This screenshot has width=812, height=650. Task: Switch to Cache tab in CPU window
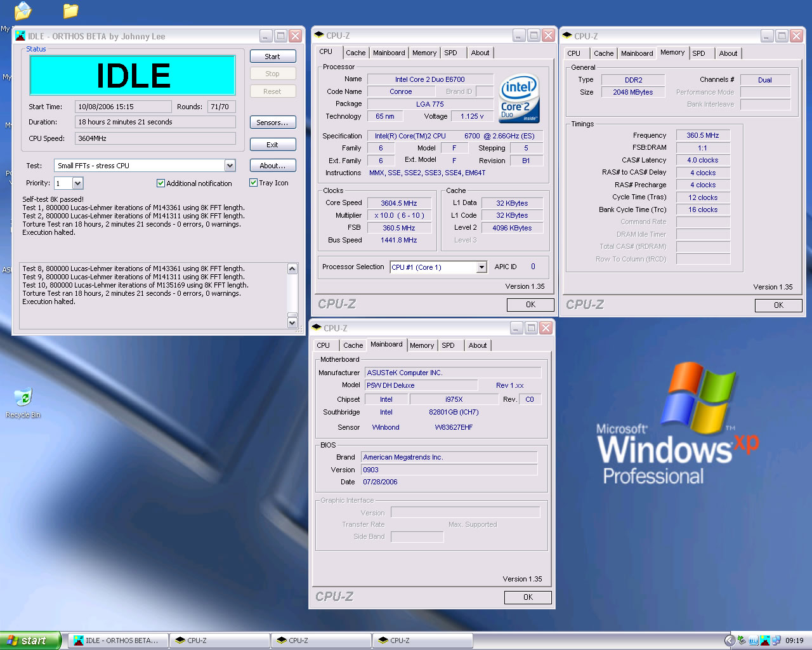(x=355, y=53)
